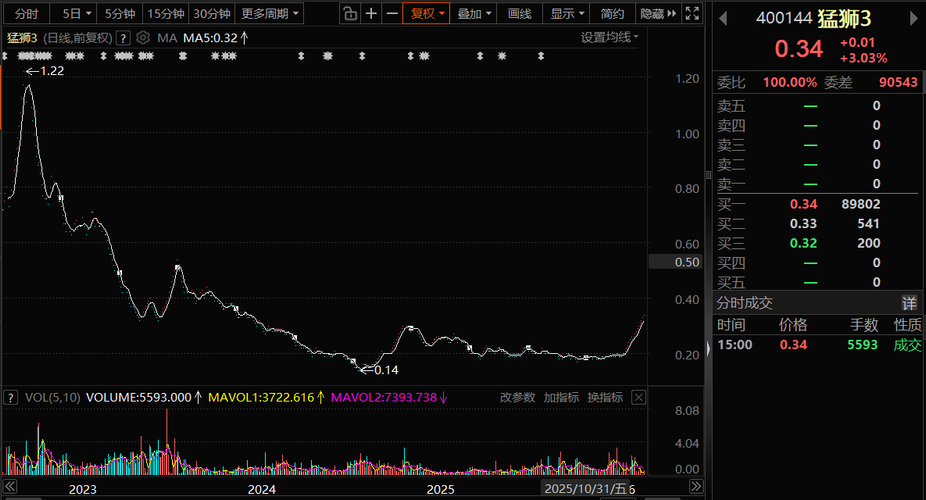Click the VOLUME:5593.000 label
This screenshot has width=926, height=500.
click(144, 398)
